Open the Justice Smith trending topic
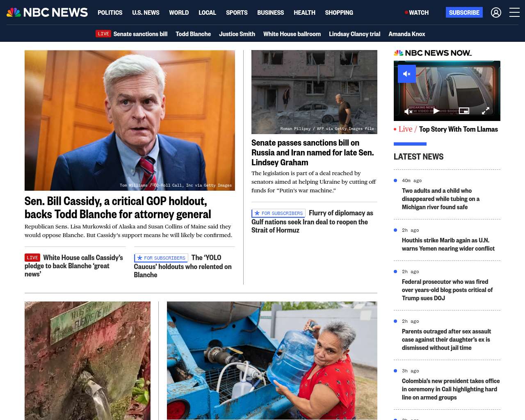This screenshot has height=420, width=525. 237,34
